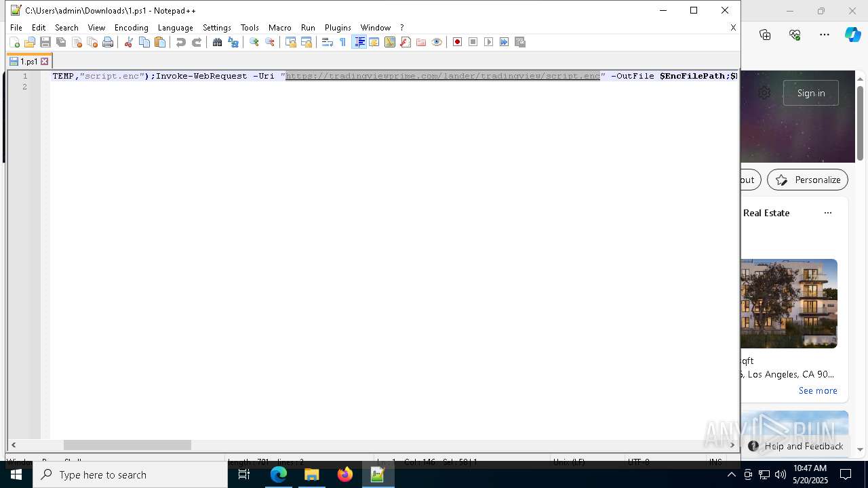Click Personalize button in Edge window
The height and width of the screenshot is (488, 868).
(808, 180)
